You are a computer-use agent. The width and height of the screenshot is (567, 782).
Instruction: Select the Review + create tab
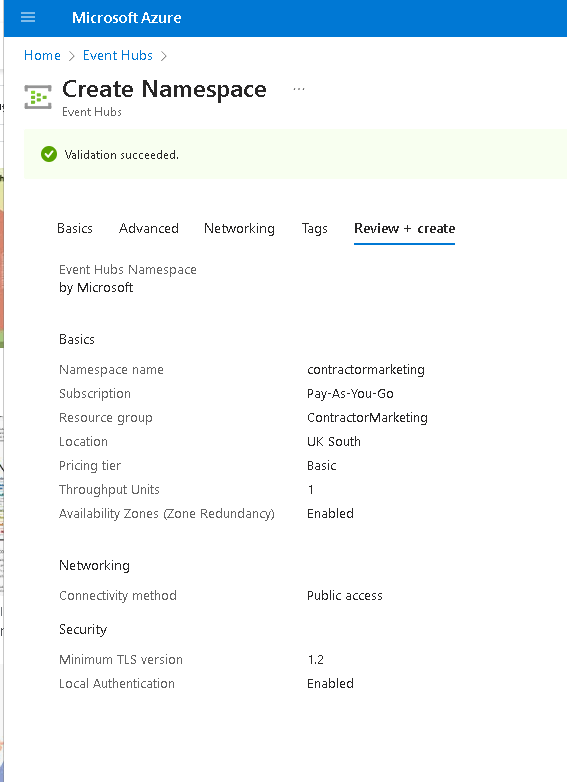pos(404,228)
